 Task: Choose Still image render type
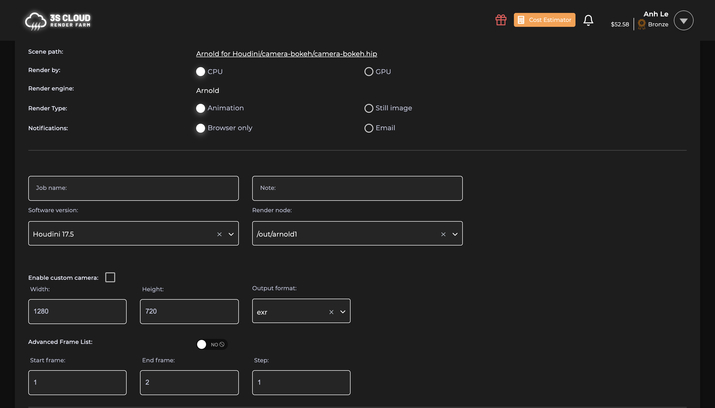pyautogui.click(x=368, y=108)
